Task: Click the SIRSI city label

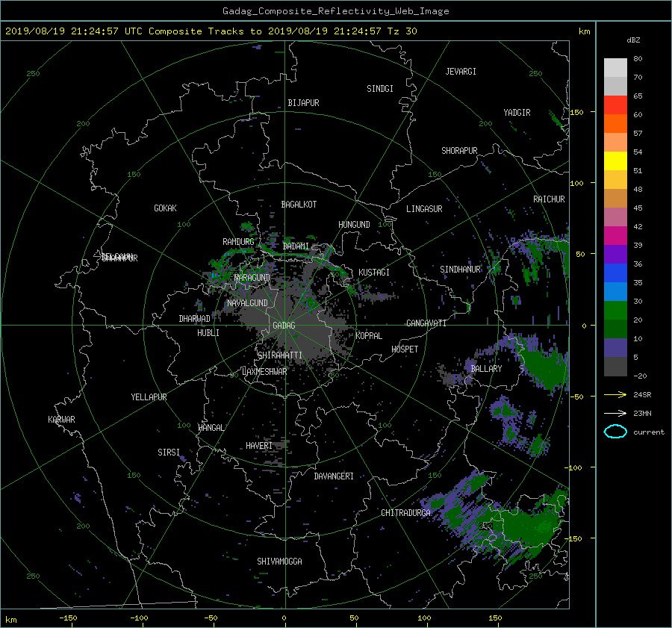Action: 169,453
